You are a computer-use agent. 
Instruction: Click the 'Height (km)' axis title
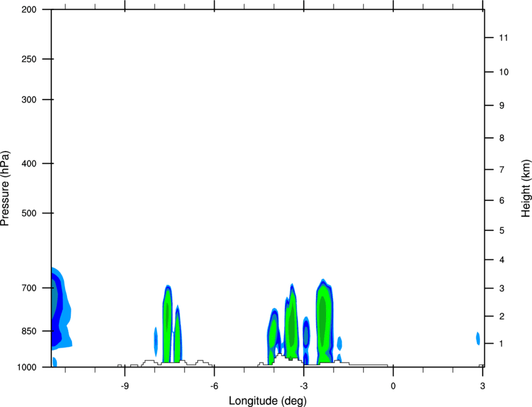(526, 188)
